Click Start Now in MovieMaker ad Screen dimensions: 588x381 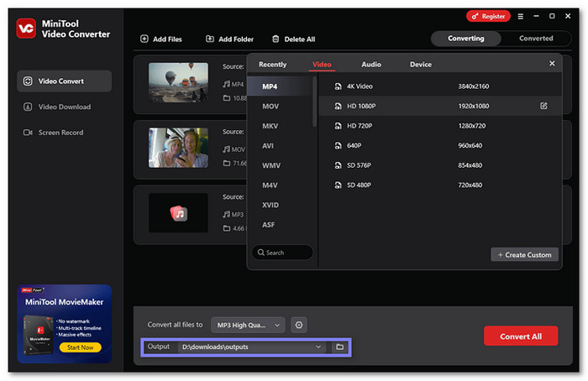coord(81,347)
